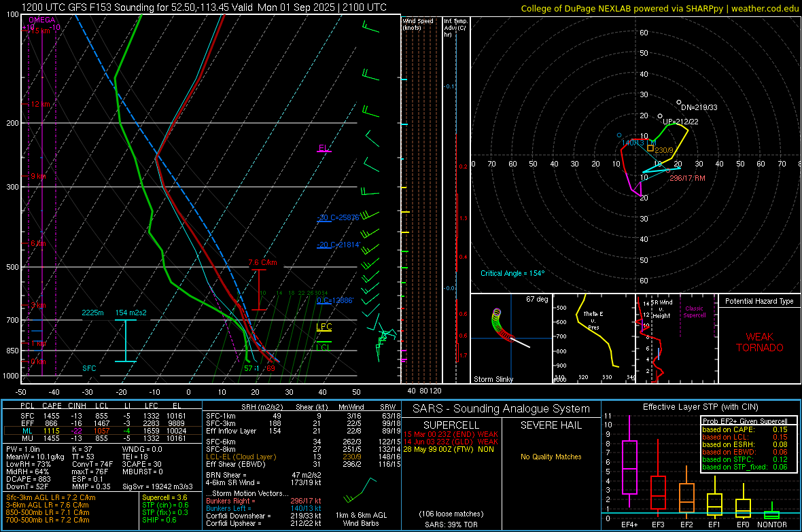Click the orange '230/9' hodograph label
This screenshot has height=532, width=802.
pyautogui.click(x=664, y=150)
